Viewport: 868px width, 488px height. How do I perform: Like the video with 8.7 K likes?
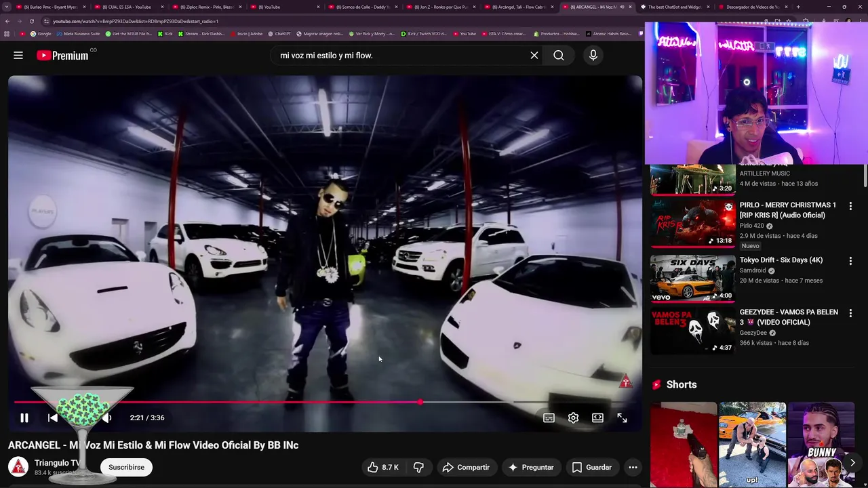click(383, 467)
